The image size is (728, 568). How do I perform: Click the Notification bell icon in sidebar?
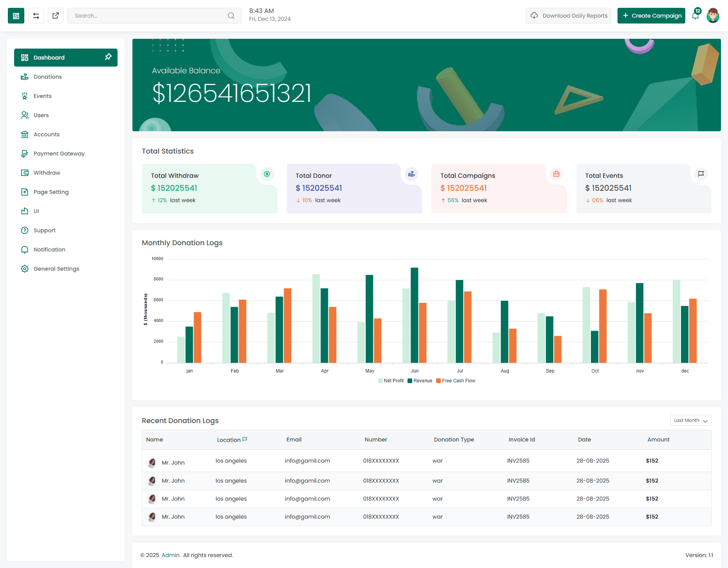click(x=25, y=250)
